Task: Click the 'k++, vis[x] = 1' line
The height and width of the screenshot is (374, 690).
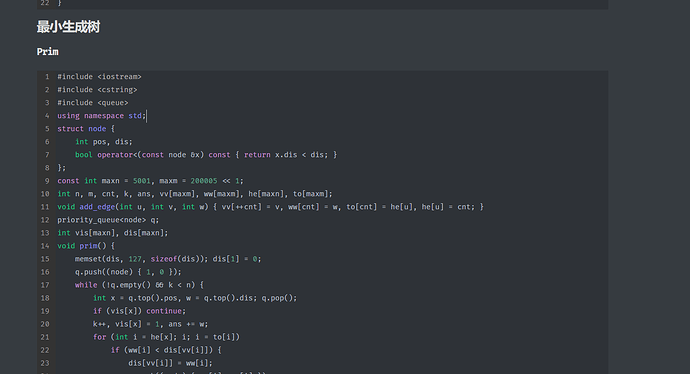Action: [150, 324]
